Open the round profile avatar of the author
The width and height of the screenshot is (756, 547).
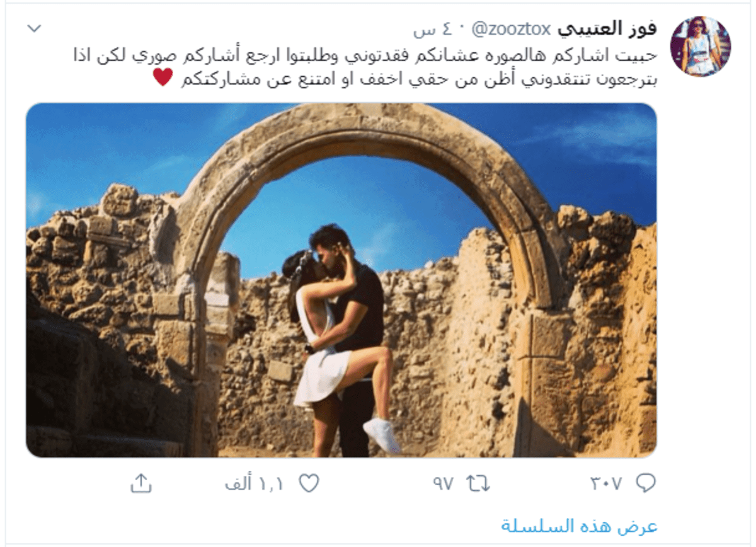[x=700, y=46]
